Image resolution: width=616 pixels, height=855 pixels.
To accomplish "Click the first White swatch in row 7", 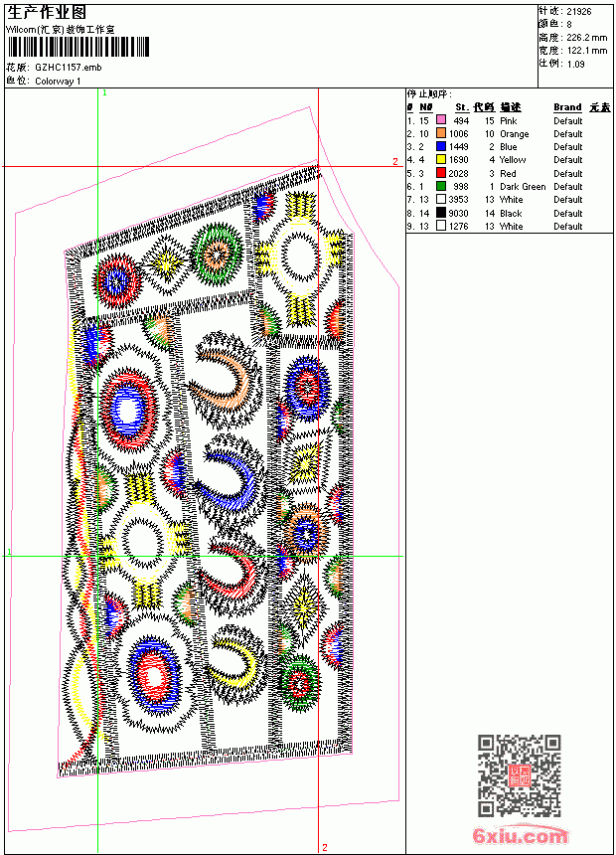I will tap(440, 199).
